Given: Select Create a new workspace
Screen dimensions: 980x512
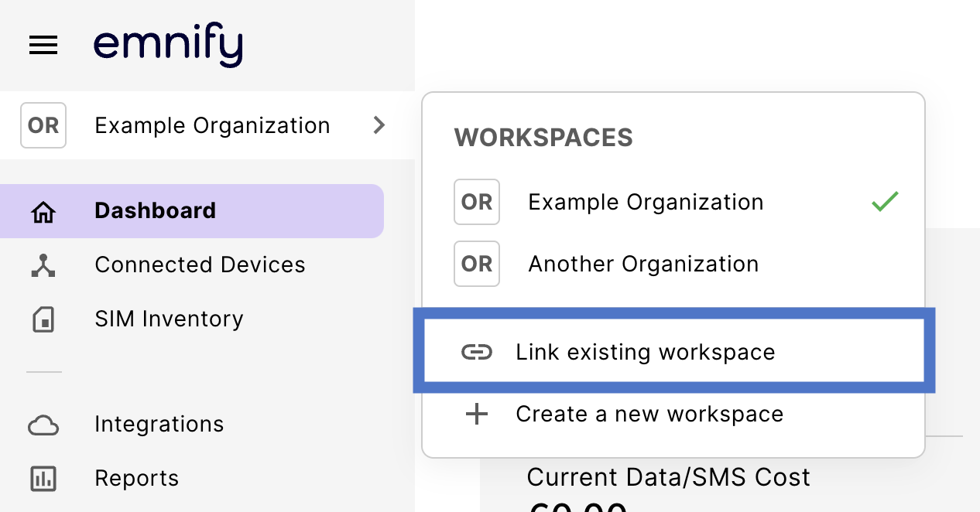Looking at the screenshot, I should pyautogui.click(x=649, y=415).
